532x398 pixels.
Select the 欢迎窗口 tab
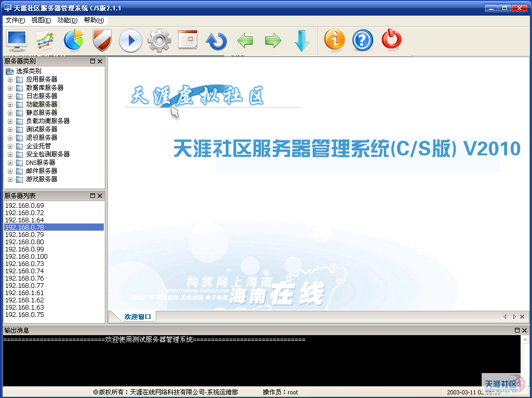[138, 316]
